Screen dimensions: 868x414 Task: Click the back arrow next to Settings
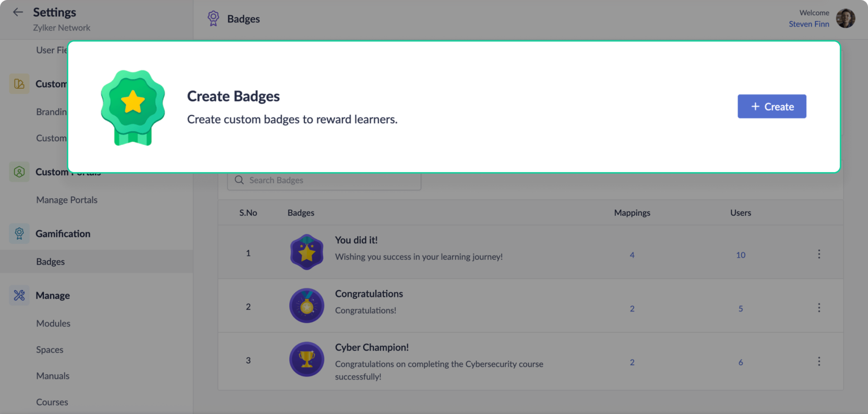tap(17, 12)
